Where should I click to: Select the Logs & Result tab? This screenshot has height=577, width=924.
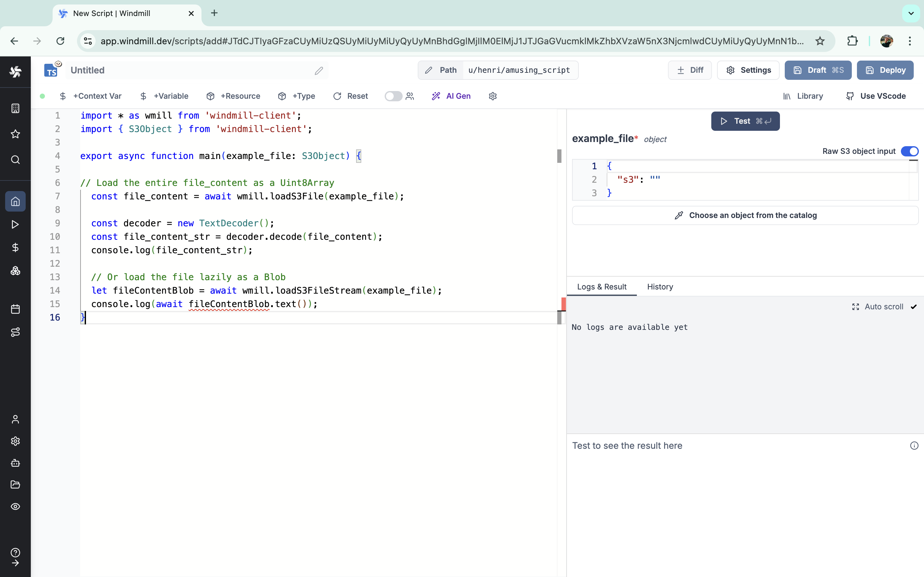601,287
